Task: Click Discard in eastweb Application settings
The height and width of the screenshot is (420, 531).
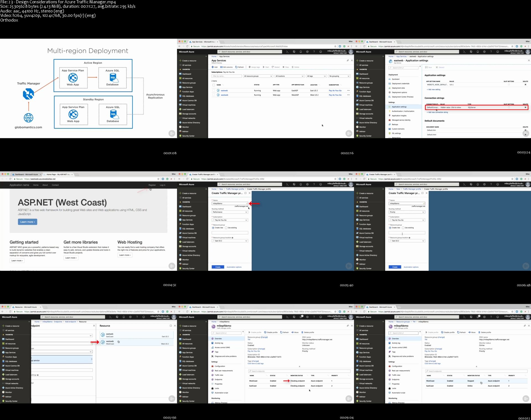Action: pyautogui.click(x=440, y=67)
